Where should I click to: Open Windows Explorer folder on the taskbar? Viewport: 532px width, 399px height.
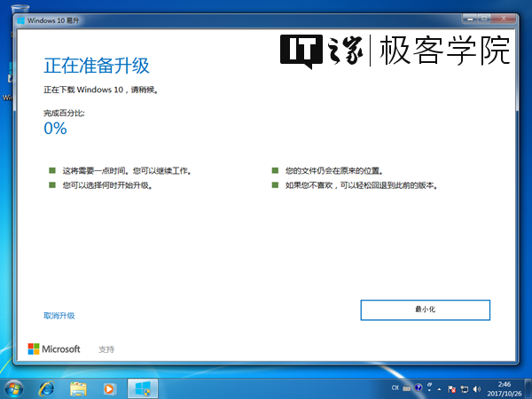pos(78,389)
